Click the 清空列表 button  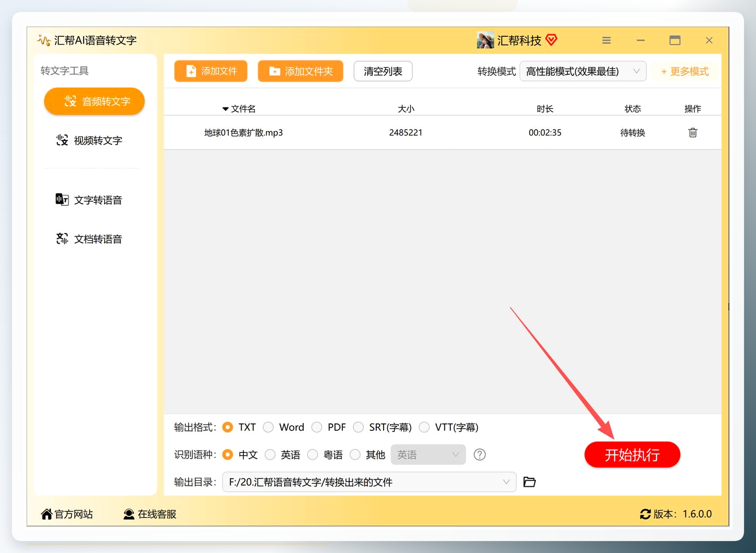[x=383, y=71]
